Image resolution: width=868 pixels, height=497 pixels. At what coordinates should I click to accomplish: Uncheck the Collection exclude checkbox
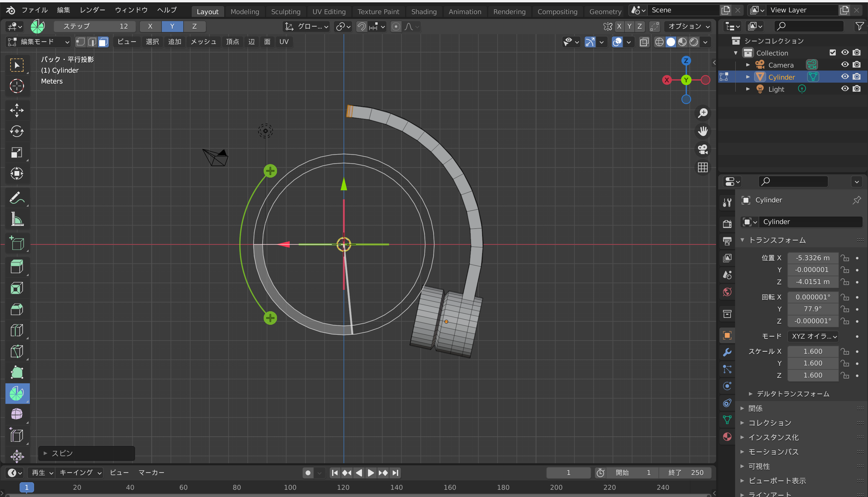(832, 52)
